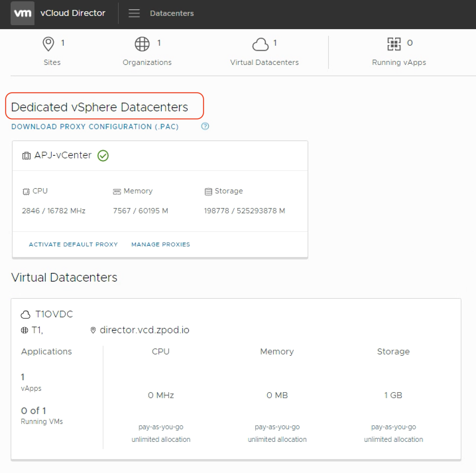The width and height of the screenshot is (476, 473).
Task: Open the T1OVDC virtual datacenter
Action: [54, 314]
